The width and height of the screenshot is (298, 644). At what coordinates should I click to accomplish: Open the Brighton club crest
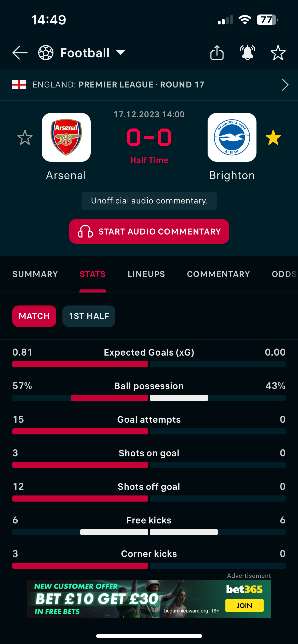[x=232, y=137]
